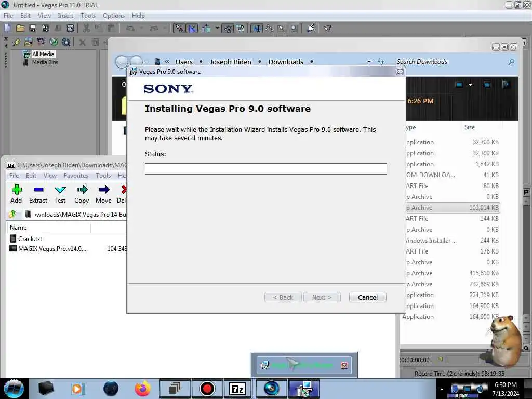Image resolution: width=532 pixels, height=399 pixels.
Task: Click Explorer search magnifier icon
Action: pyautogui.click(x=511, y=62)
